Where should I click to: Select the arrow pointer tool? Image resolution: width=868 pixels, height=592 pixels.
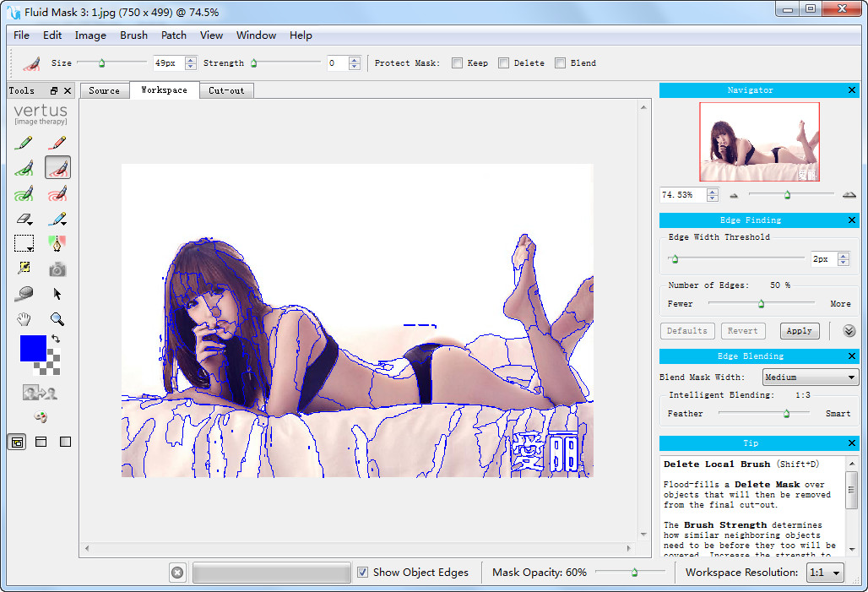(x=57, y=294)
